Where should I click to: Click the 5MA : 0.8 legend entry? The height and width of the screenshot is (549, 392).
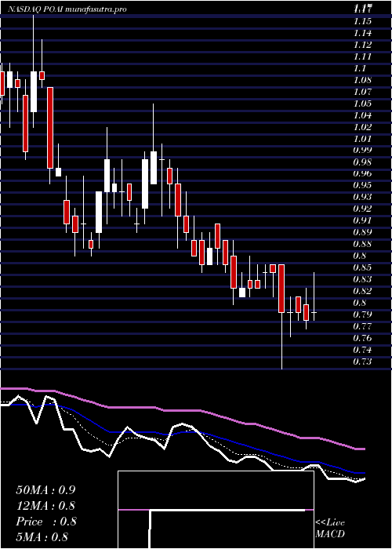(x=42, y=537)
